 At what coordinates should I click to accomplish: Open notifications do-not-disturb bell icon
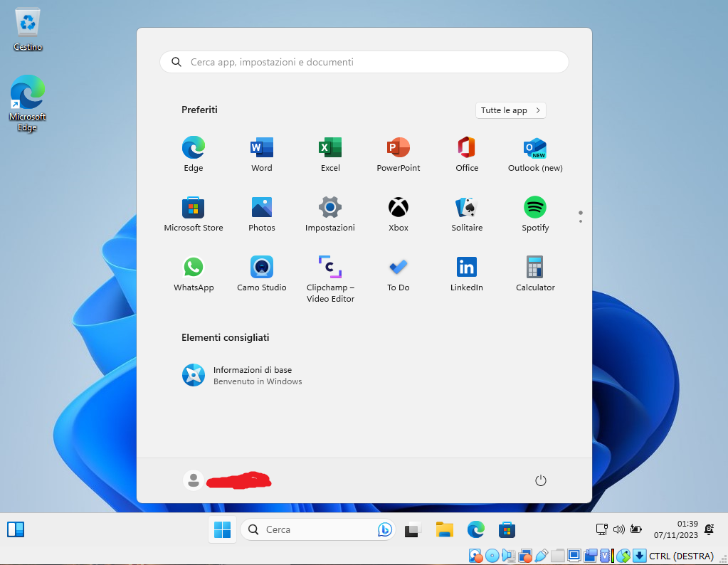pyautogui.click(x=709, y=529)
